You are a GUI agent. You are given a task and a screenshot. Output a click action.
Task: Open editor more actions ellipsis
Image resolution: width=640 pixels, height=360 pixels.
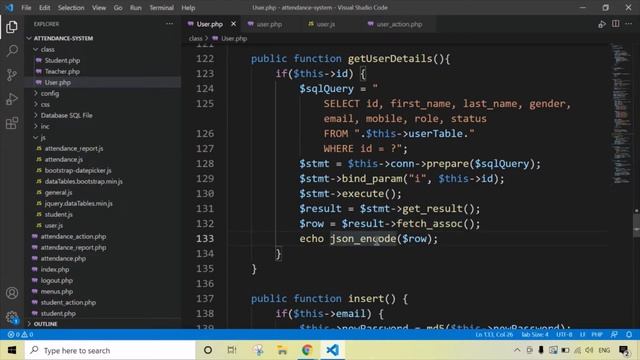pyautogui.click(x=629, y=24)
